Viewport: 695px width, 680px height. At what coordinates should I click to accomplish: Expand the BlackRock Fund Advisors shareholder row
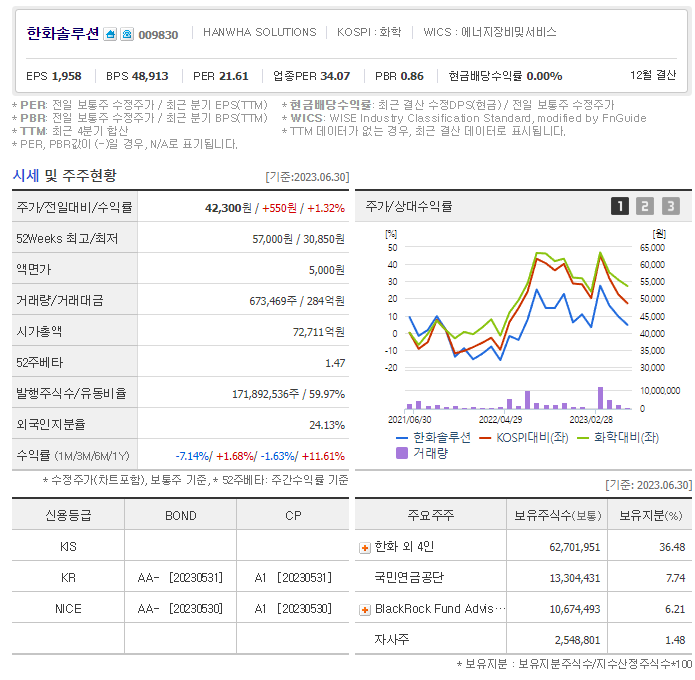pyautogui.click(x=365, y=610)
